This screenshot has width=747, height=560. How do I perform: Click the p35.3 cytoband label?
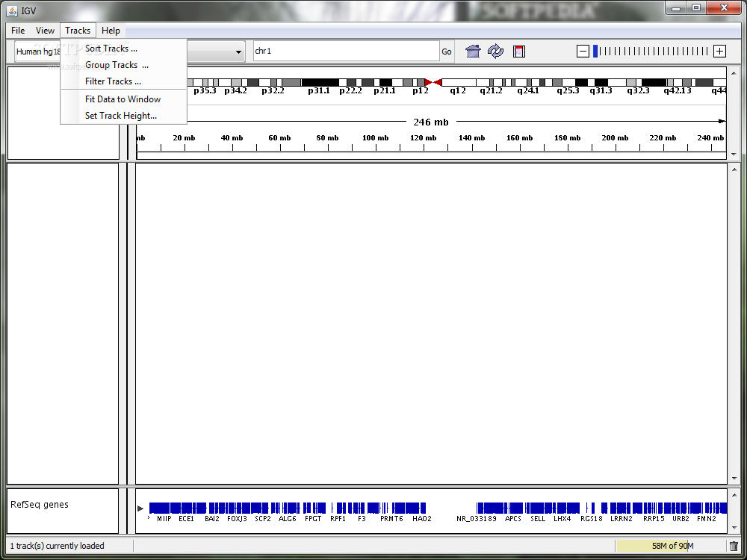click(205, 90)
